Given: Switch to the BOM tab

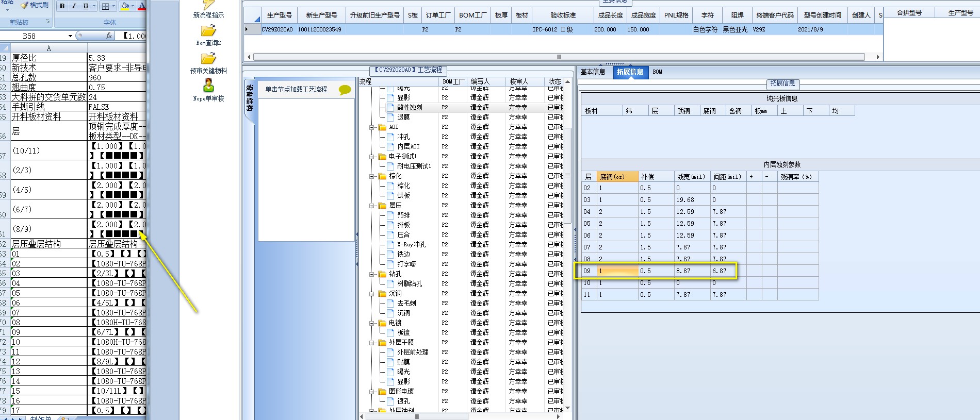Looking at the screenshot, I should (x=657, y=72).
